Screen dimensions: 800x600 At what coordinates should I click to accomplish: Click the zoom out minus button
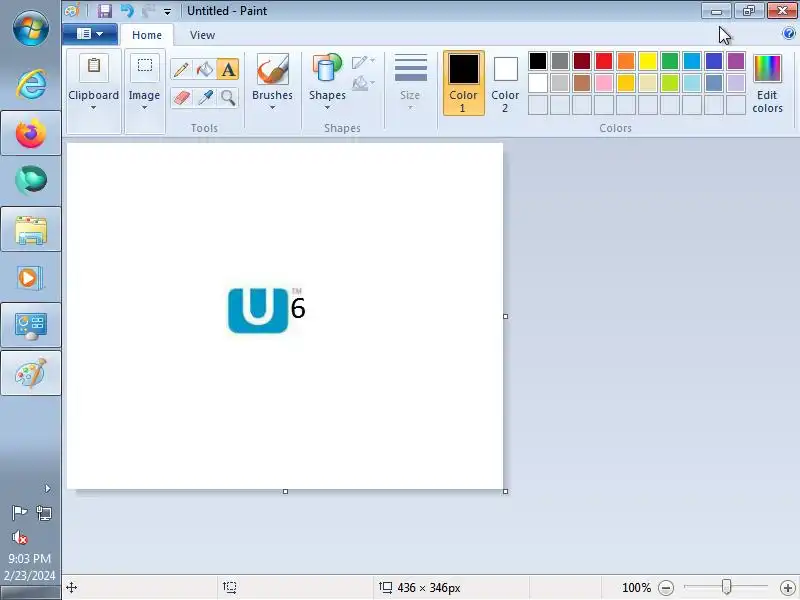pos(665,588)
